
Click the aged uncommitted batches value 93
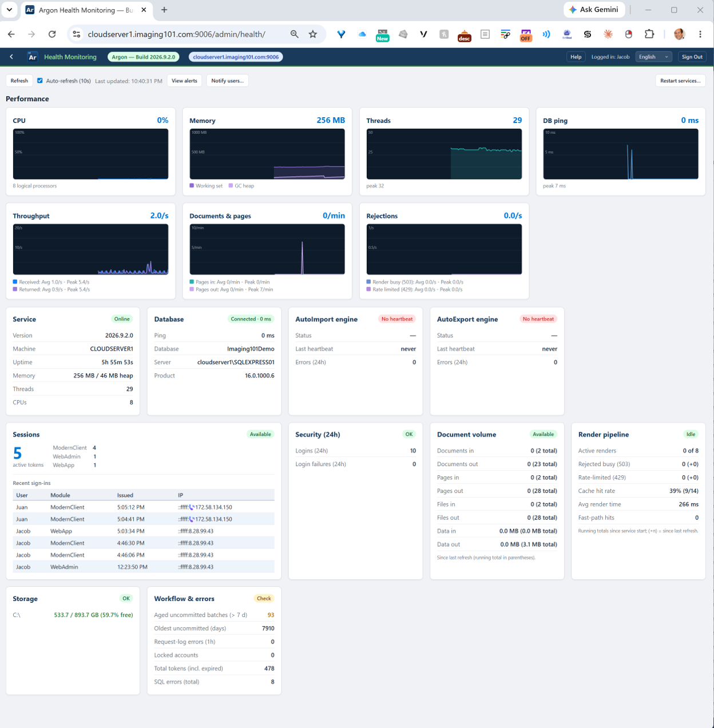[x=271, y=615]
